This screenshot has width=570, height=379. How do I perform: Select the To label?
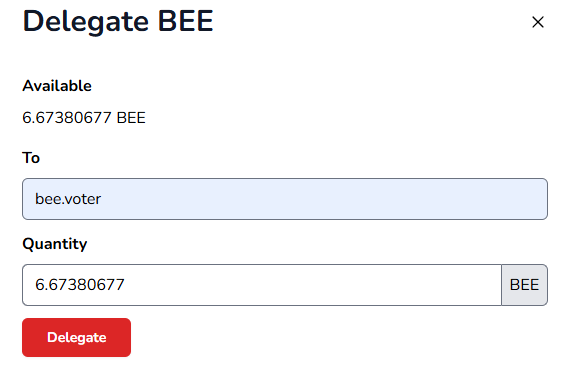31,158
